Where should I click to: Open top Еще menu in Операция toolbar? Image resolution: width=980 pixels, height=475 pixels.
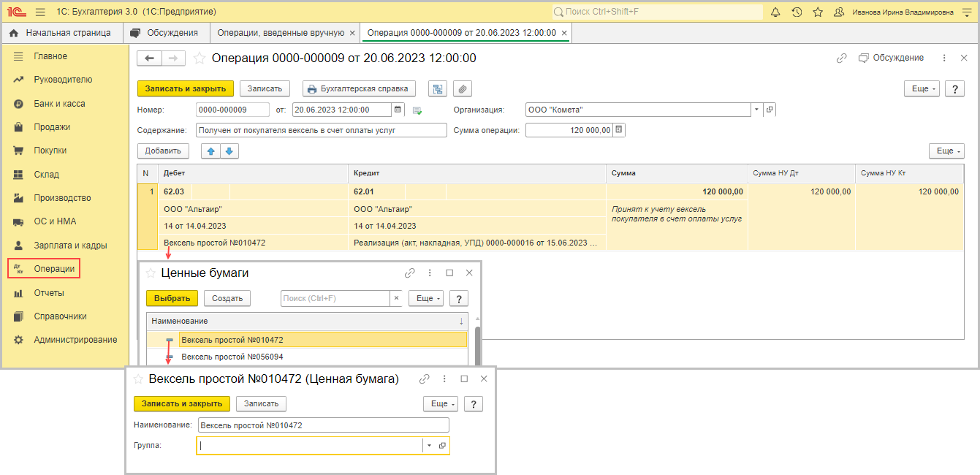pos(922,88)
